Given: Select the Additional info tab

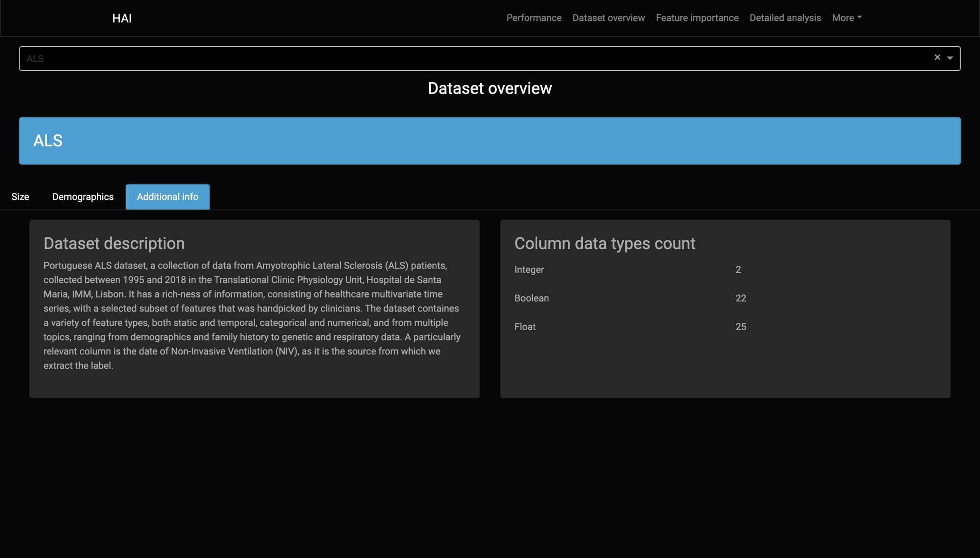Looking at the screenshot, I should (x=167, y=197).
